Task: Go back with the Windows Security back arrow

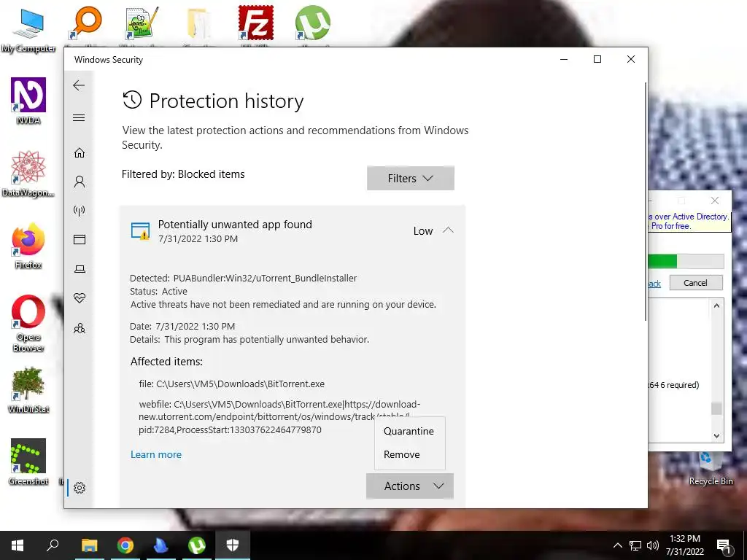Action: click(x=79, y=86)
